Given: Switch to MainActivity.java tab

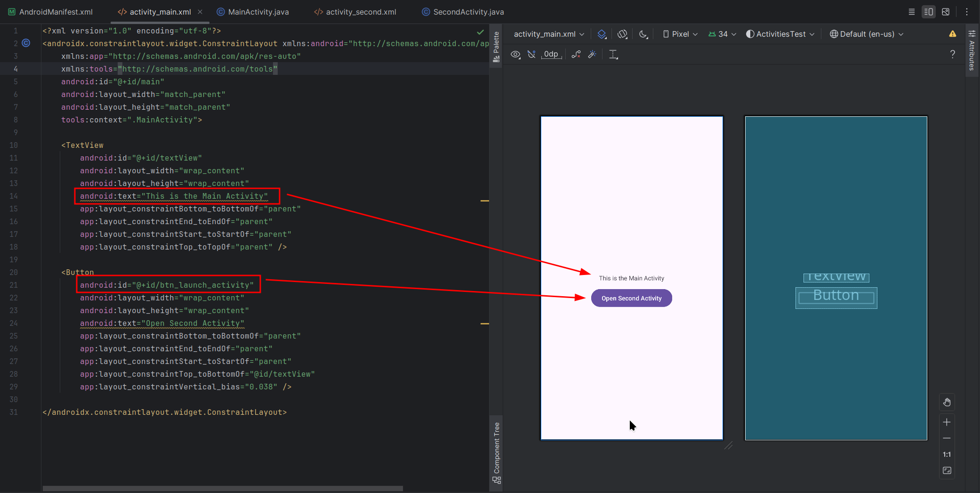Looking at the screenshot, I should tap(253, 12).
